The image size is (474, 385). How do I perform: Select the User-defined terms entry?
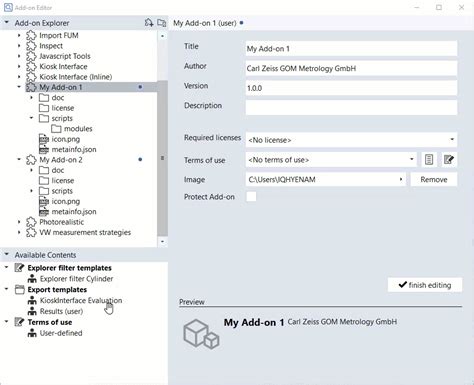61,333
